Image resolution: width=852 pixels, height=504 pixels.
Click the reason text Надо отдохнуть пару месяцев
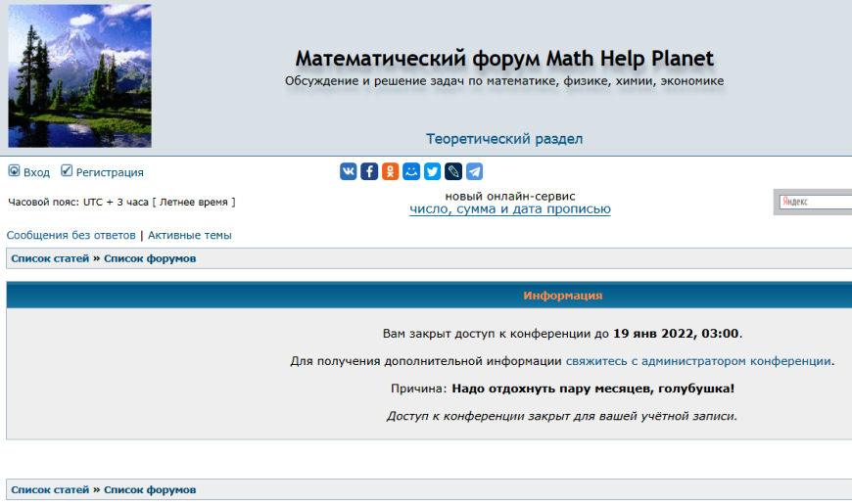(592, 389)
